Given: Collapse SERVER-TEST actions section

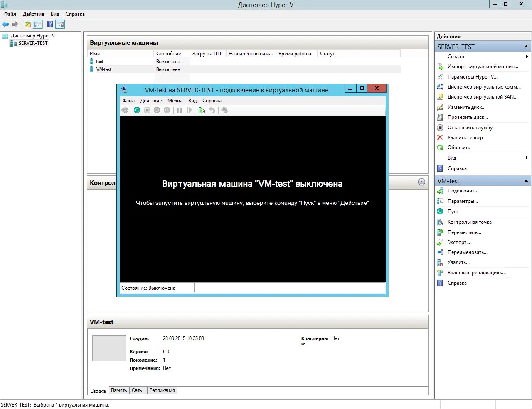Looking at the screenshot, I should point(526,47).
